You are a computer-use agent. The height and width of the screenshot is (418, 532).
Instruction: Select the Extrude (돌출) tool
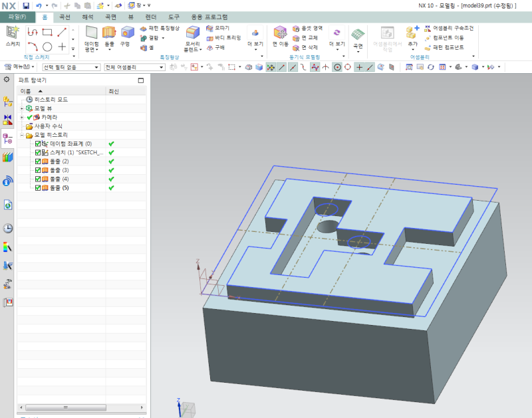[x=109, y=34]
